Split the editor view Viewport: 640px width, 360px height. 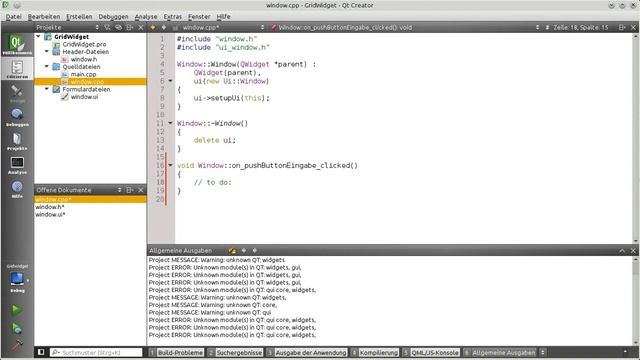point(622,27)
